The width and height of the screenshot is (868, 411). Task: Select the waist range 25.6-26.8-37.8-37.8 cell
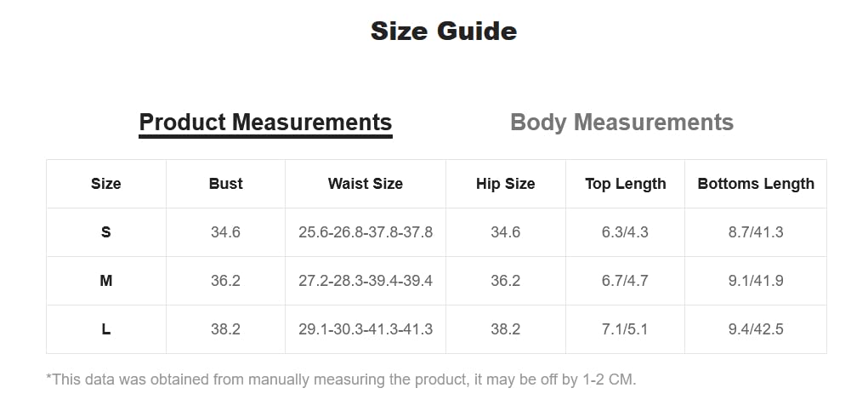(366, 232)
